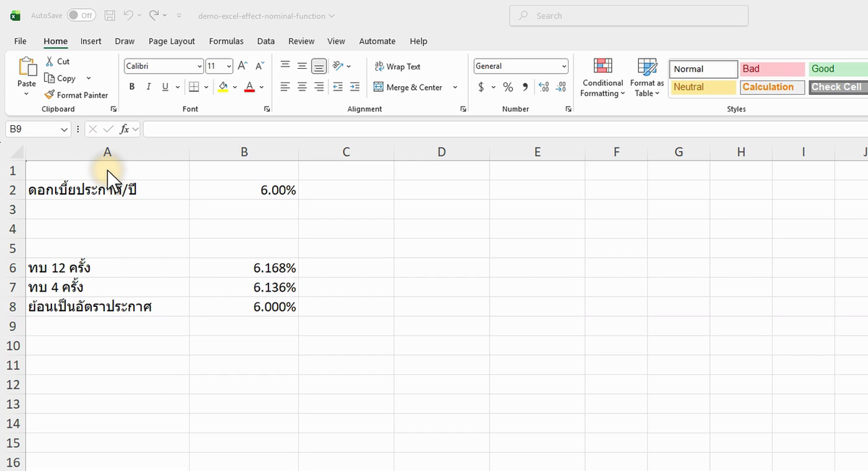The width and height of the screenshot is (868, 471).
Task: Toggle underline formatting
Action: click(x=165, y=87)
